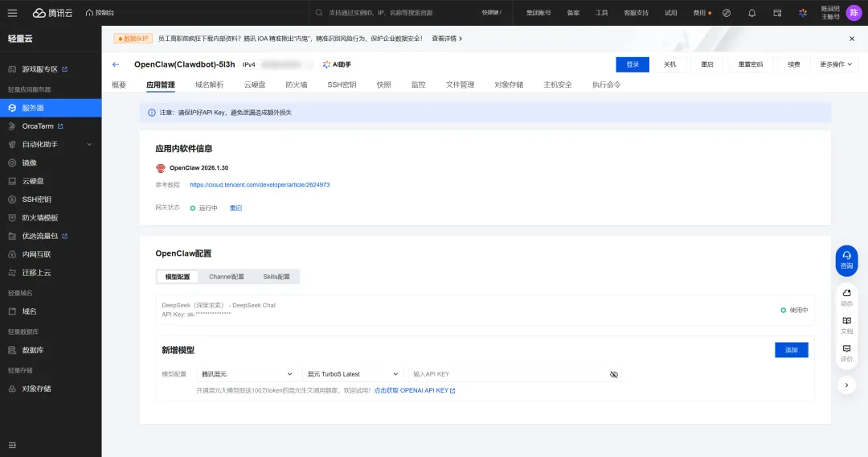This screenshot has height=457, width=868.
Task: Open 客服支持 in top navigation
Action: [x=636, y=13]
